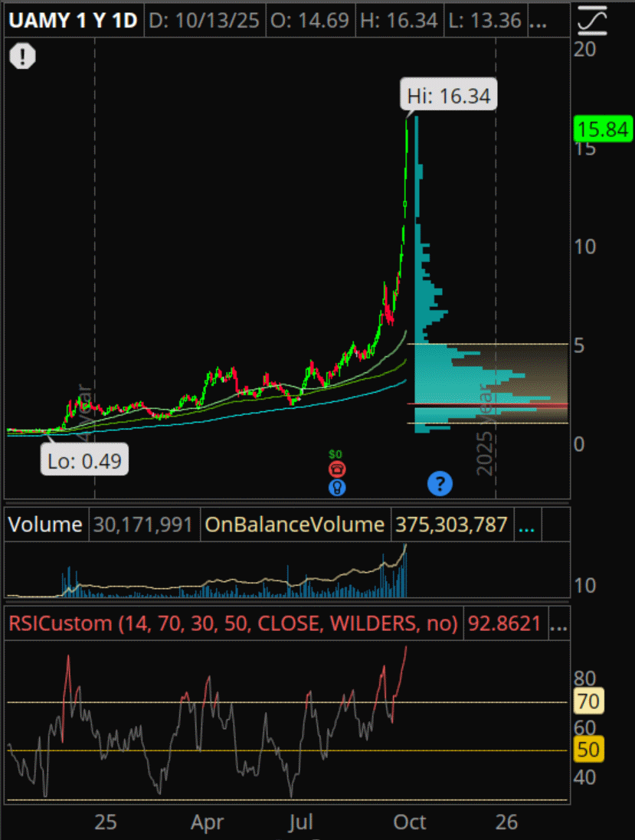Click the green 15.84 last price tag
The image size is (635, 840).
click(x=603, y=129)
